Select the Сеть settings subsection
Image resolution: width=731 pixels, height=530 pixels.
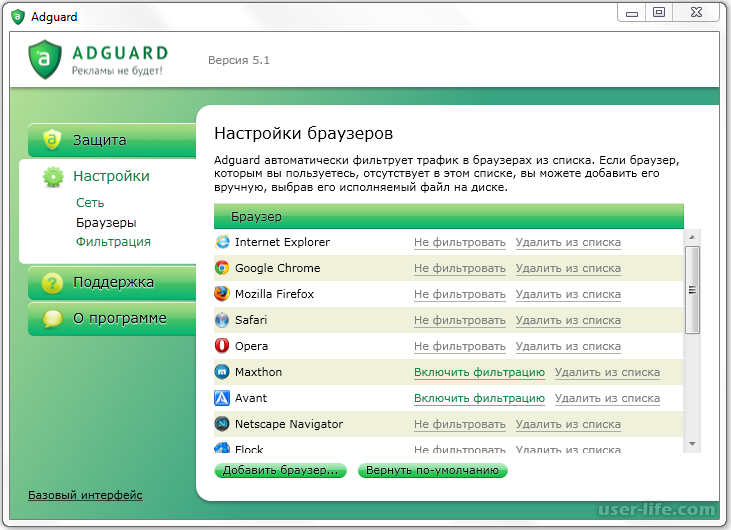[90, 203]
